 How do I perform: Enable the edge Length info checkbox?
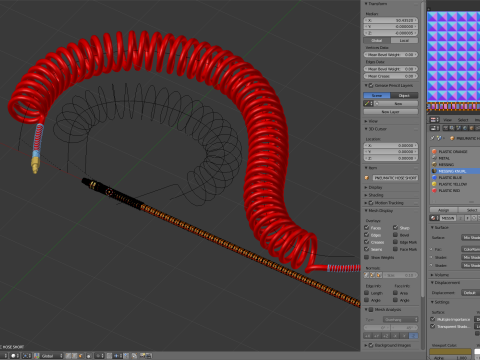367,293
